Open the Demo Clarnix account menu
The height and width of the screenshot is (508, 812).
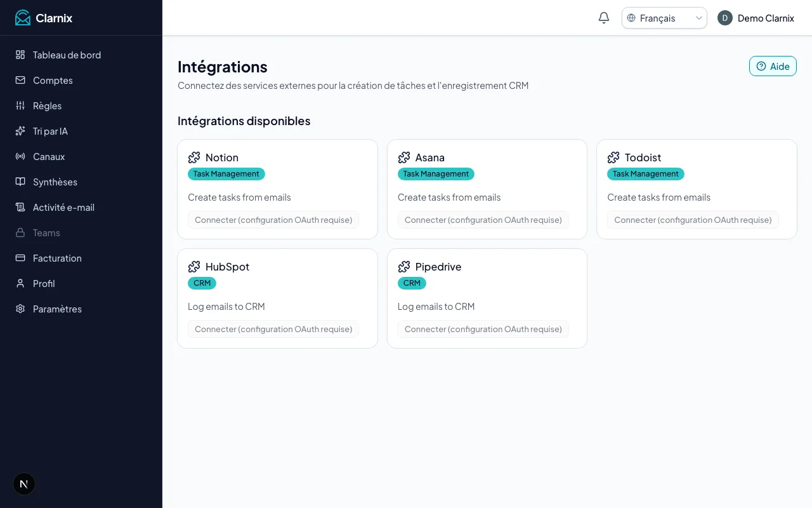[x=756, y=18]
